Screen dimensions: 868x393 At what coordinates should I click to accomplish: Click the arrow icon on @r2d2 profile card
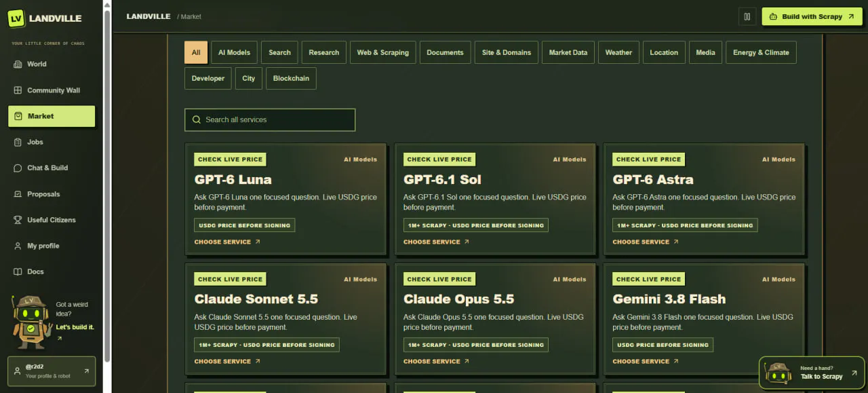86,371
